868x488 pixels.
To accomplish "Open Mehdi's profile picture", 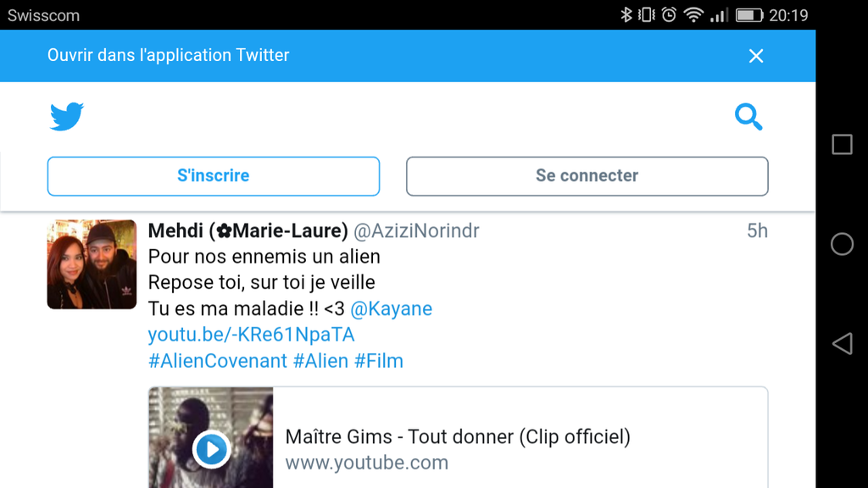I will point(92,264).
